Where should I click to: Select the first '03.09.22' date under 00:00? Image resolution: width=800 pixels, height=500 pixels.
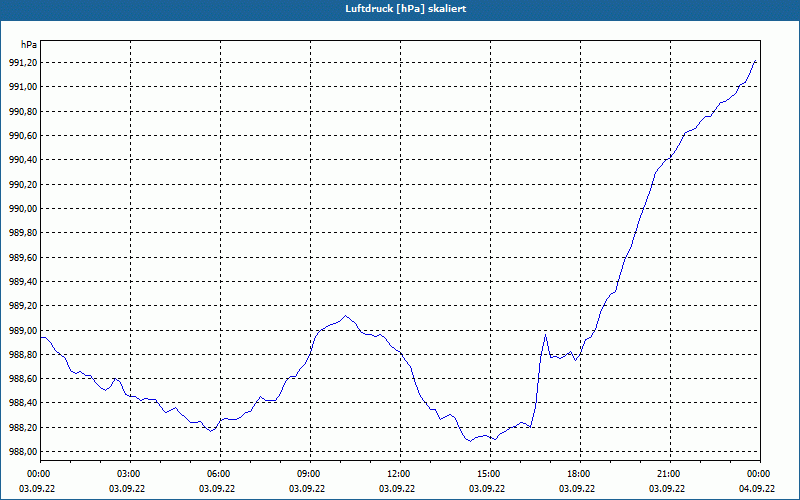[37, 489]
